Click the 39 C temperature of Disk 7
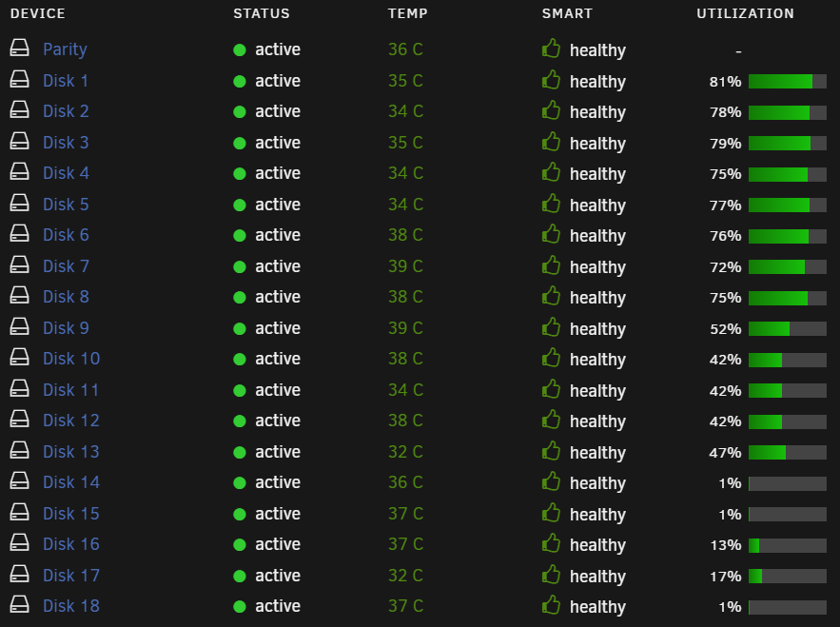Image resolution: width=840 pixels, height=627 pixels. click(405, 265)
